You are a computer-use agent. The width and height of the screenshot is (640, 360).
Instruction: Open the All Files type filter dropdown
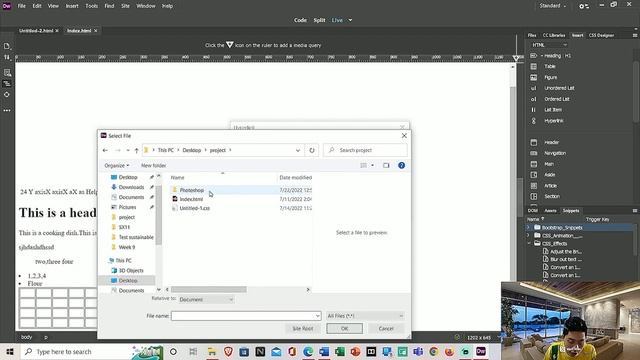365,316
